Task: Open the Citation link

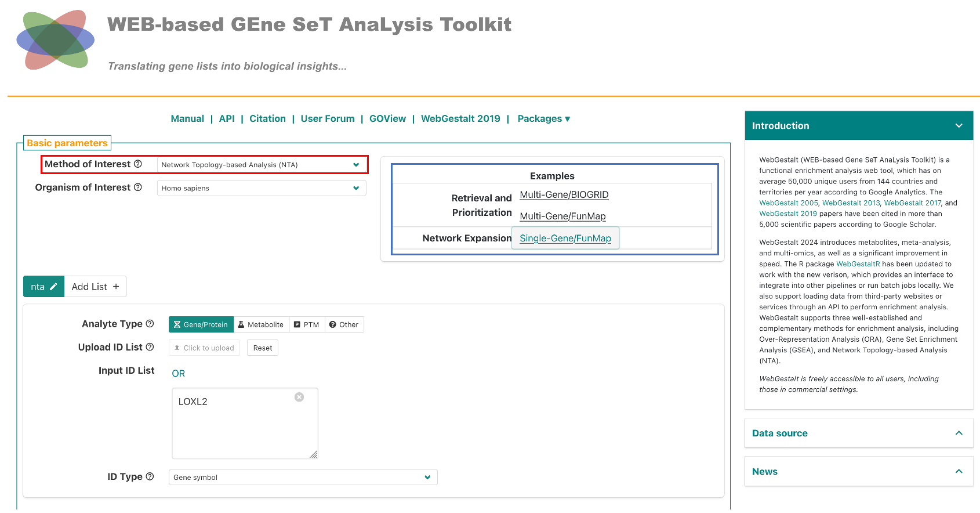Action: [x=267, y=118]
